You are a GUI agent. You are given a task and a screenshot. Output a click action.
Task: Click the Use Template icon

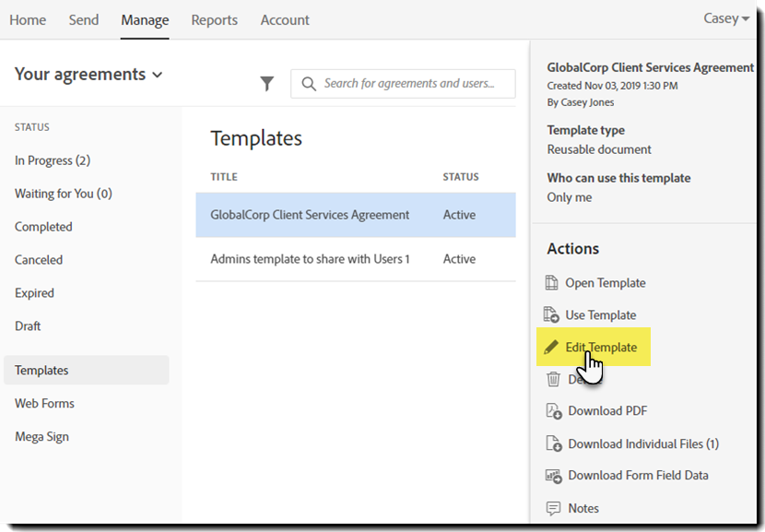(552, 315)
